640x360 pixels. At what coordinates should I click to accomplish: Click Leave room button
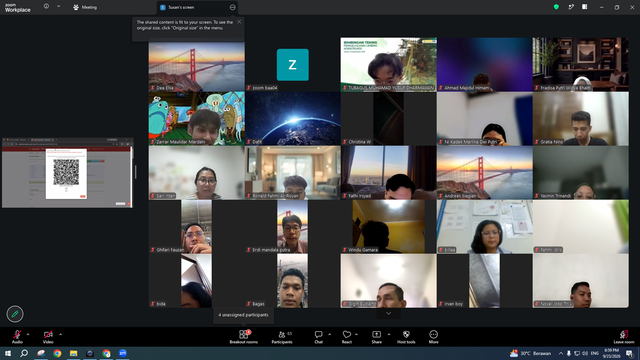click(x=624, y=337)
